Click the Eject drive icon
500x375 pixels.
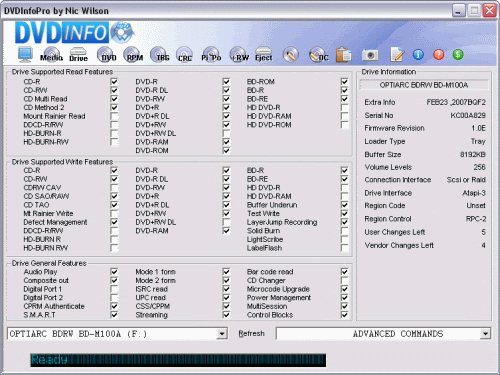pos(264,54)
